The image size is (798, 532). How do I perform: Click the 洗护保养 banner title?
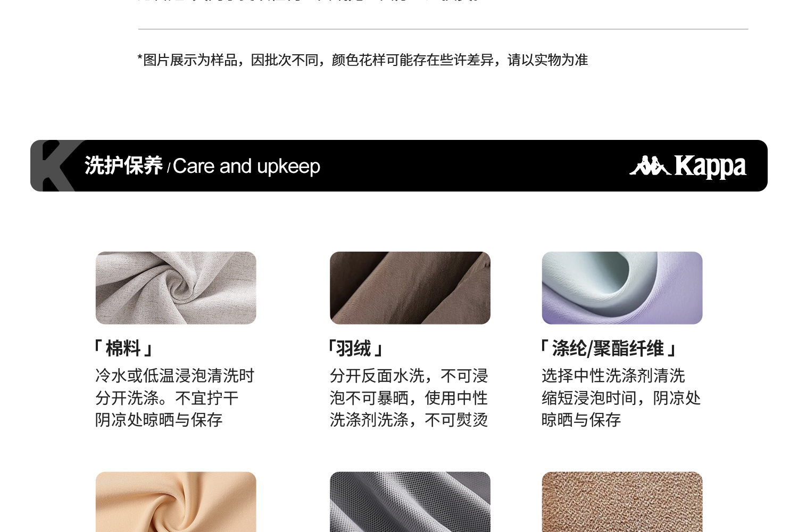[123, 166]
